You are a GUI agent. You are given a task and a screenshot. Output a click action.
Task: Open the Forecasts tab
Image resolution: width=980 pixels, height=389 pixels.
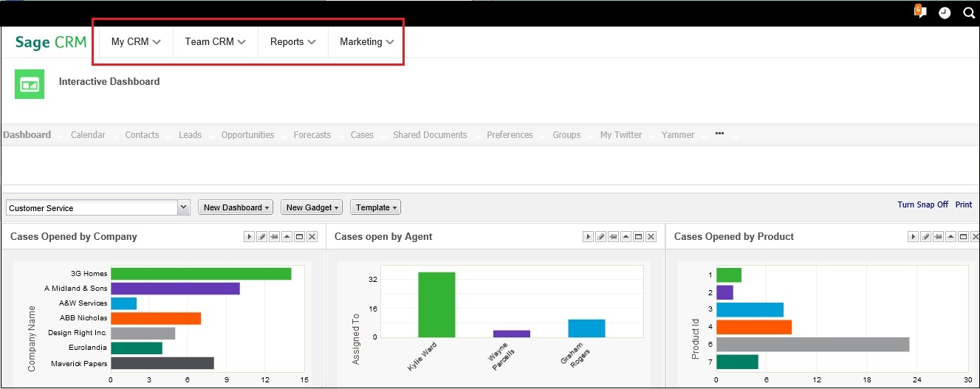pos(312,135)
